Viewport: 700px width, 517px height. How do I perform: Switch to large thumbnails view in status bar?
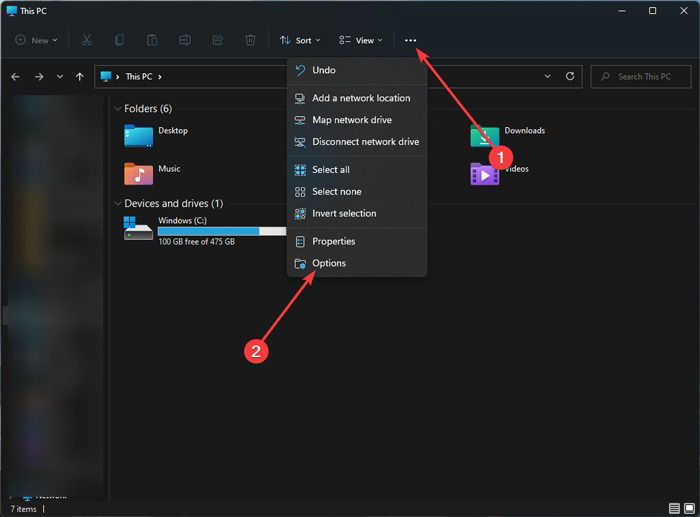[x=690, y=508]
